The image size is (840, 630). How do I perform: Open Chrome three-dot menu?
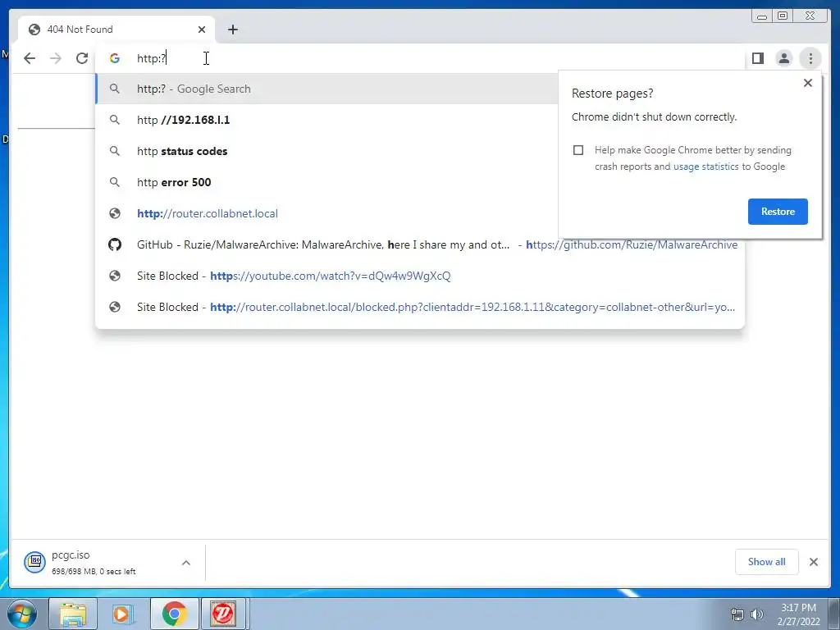point(810,58)
